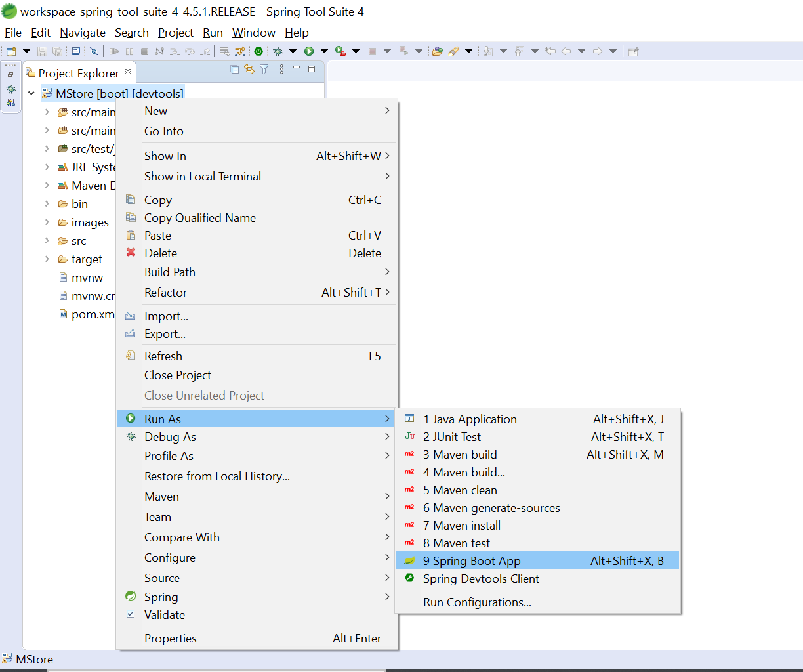Click Collapse All in Project Explorer
Image resolution: width=803 pixels, height=672 pixels.
tap(235, 70)
